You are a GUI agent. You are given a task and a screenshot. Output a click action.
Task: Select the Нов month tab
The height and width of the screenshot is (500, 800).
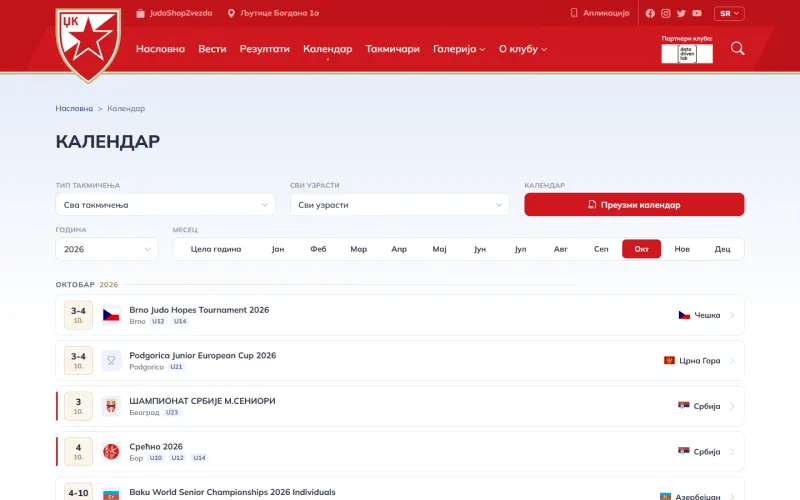click(682, 249)
